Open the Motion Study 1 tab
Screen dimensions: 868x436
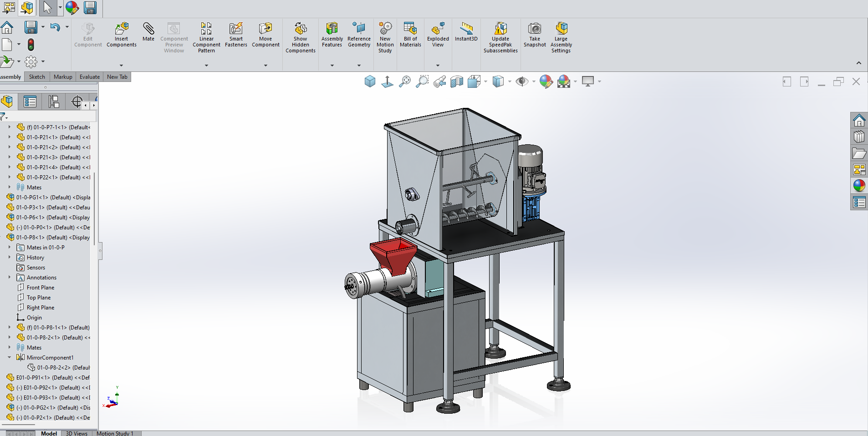(x=115, y=433)
